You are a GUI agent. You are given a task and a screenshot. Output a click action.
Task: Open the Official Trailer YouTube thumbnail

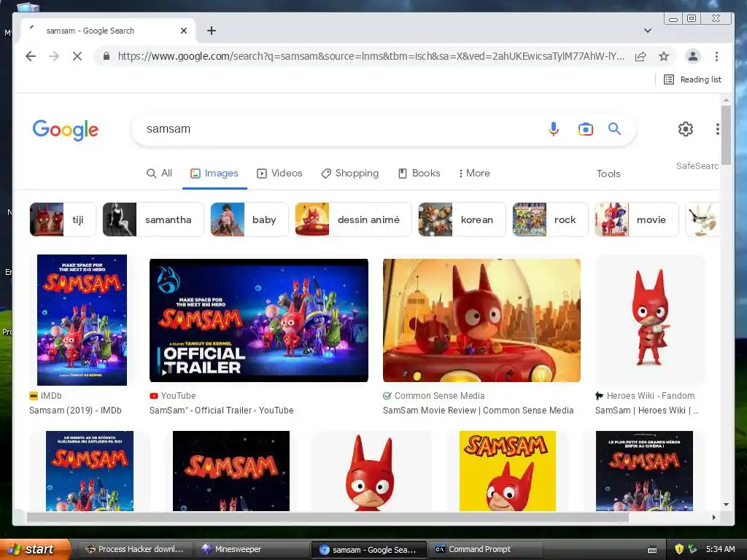click(x=259, y=321)
